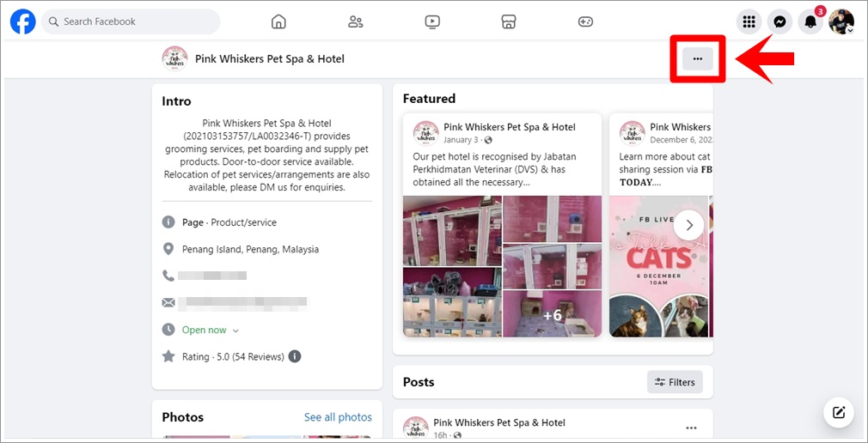Open See all photos link

338,417
